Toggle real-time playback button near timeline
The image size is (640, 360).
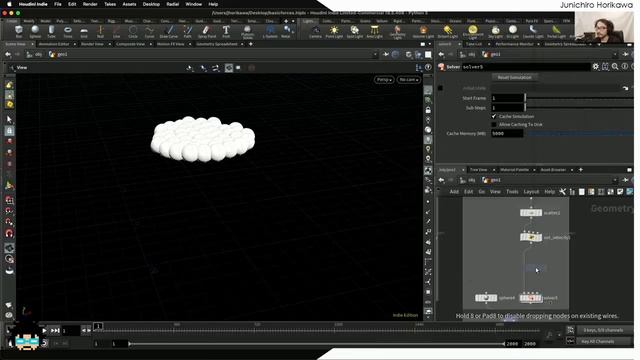[44, 343]
